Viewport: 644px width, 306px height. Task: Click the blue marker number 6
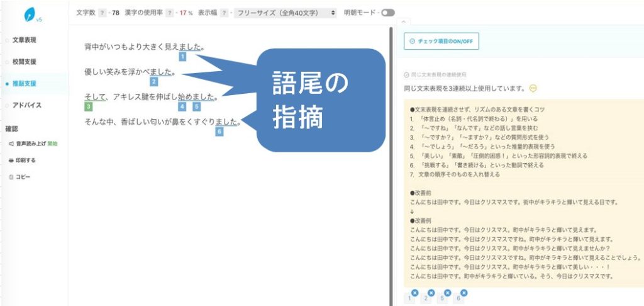click(219, 132)
